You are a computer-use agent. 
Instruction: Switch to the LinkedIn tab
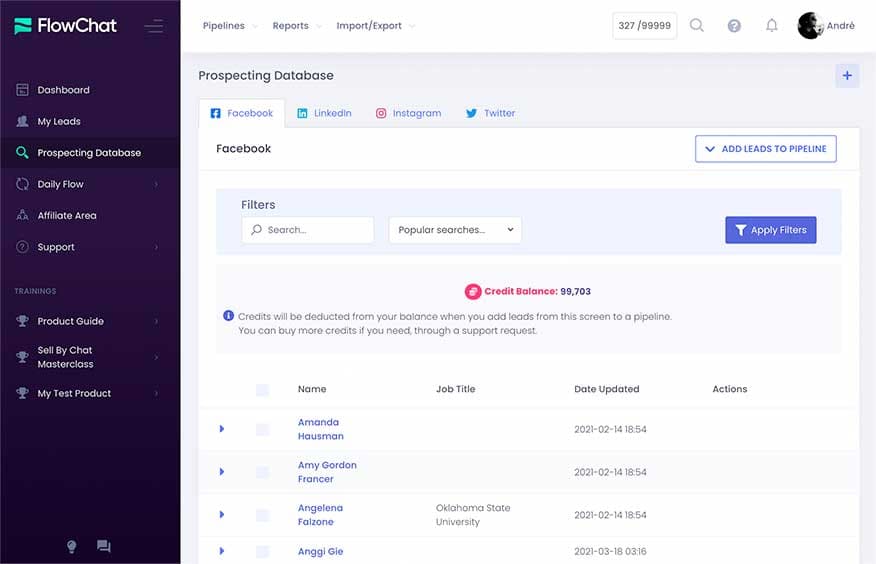[x=324, y=113]
